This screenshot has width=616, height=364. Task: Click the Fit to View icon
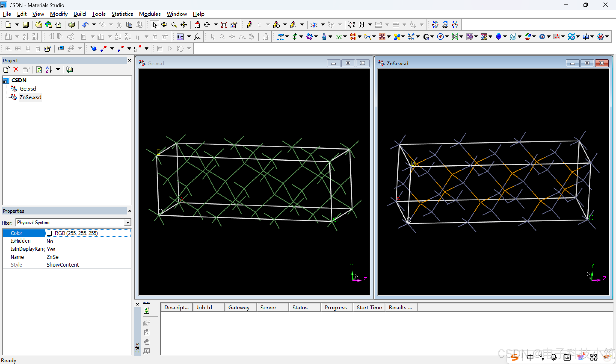224,25
